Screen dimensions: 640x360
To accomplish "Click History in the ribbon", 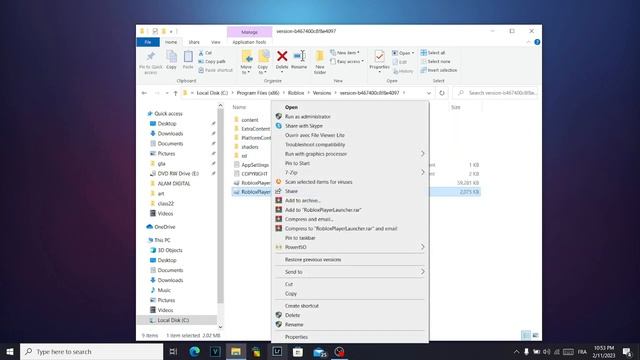I will (x=403, y=71).
